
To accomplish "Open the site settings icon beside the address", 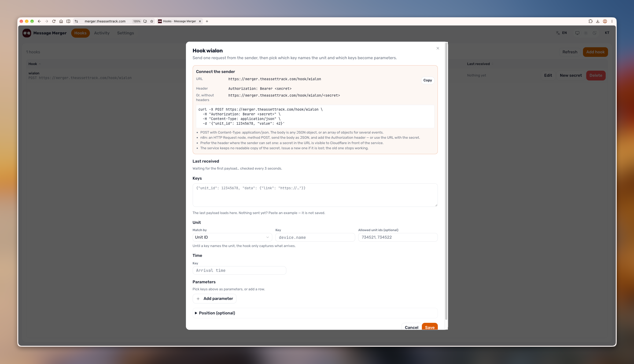I will coord(76,21).
